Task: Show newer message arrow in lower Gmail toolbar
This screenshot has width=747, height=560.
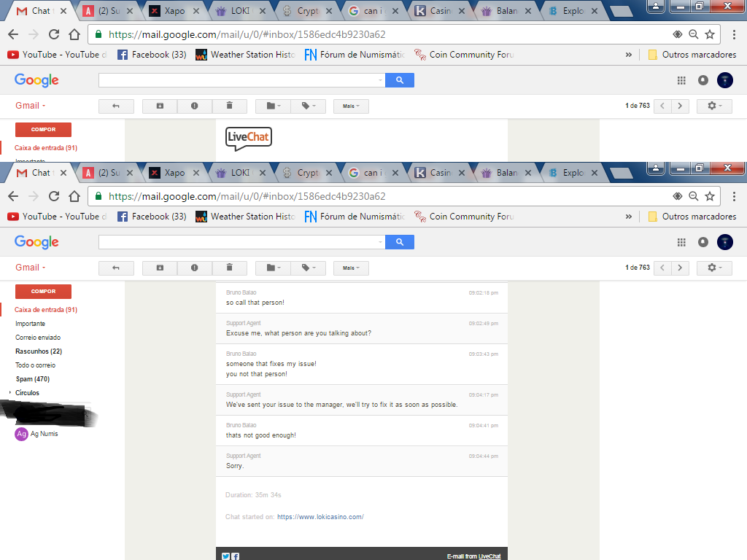Action: [662, 268]
